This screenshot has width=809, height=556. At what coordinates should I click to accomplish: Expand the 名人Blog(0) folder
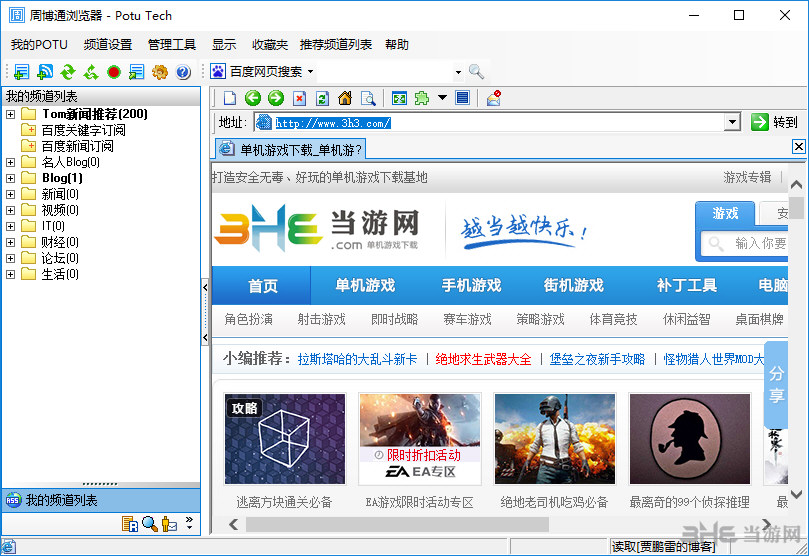(10, 162)
